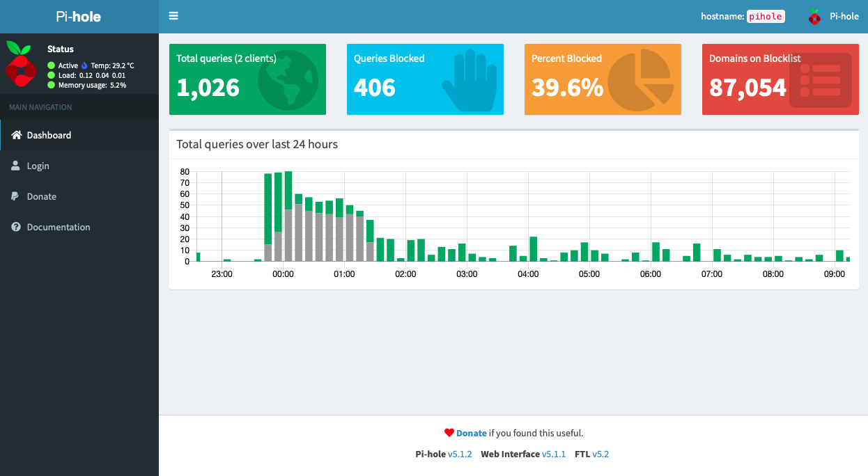Open Documentation from the sidebar
868x476 pixels.
[x=79, y=227]
